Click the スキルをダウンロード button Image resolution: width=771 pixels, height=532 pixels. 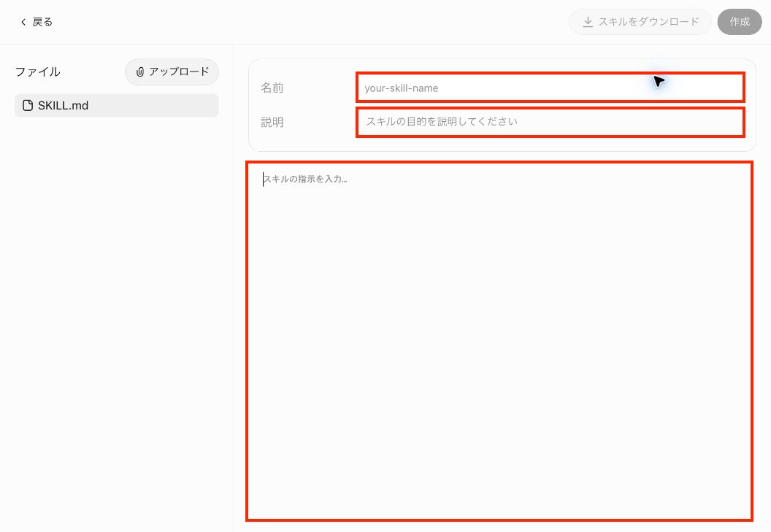pos(640,22)
